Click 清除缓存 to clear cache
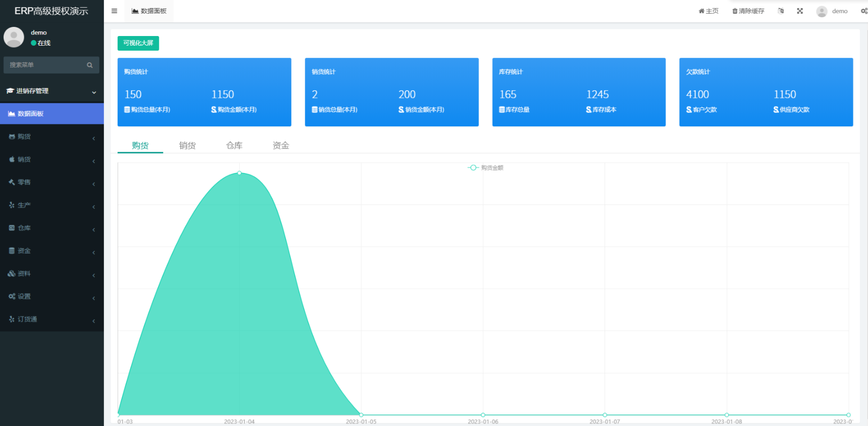Viewport: 868px width, 426px height. [x=748, y=11]
